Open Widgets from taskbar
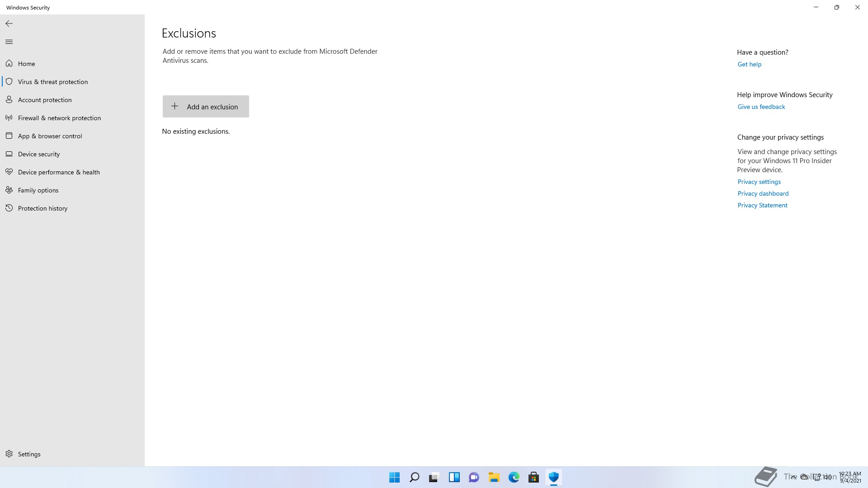The height and width of the screenshot is (488, 868). [454, 477]
